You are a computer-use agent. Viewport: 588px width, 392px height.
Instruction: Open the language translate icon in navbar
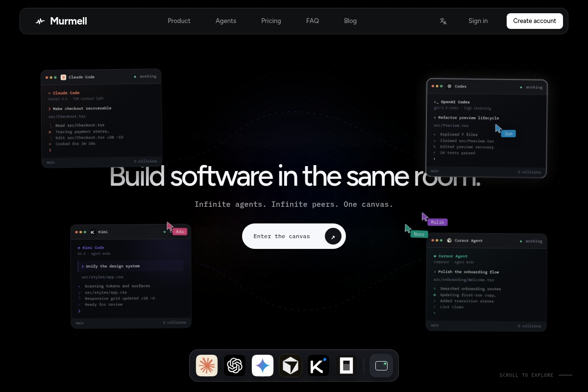coord(443,21)
